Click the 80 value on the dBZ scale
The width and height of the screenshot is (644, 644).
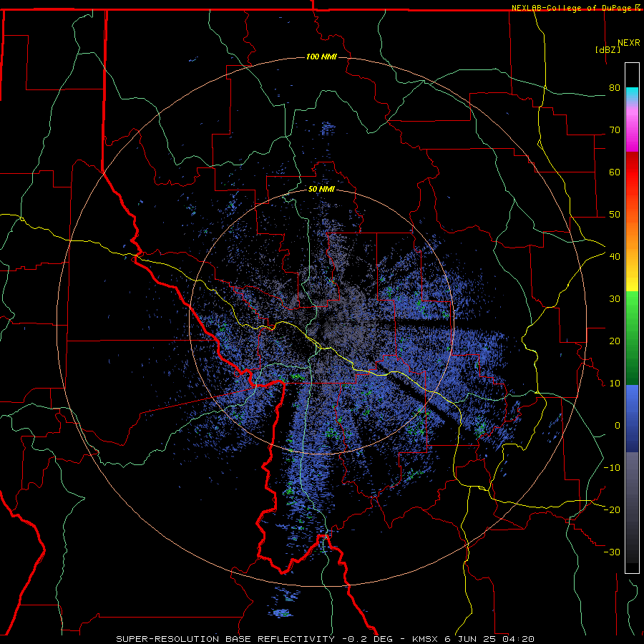pos(615,88)
